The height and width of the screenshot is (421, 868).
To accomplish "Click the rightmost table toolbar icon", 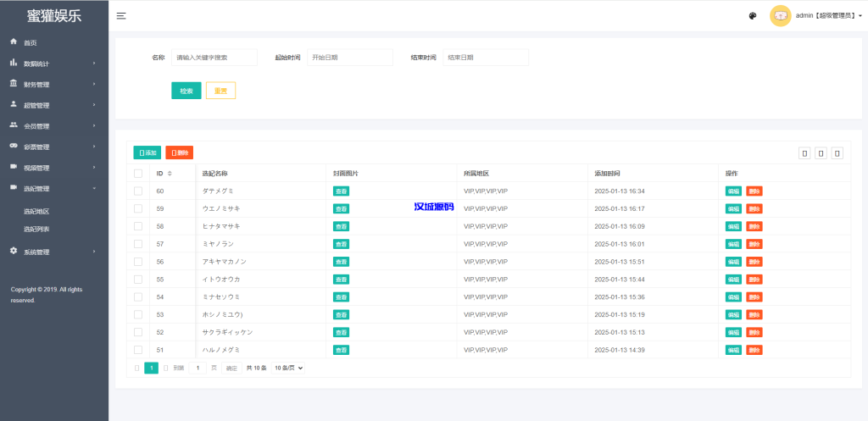I will [837, 153].
